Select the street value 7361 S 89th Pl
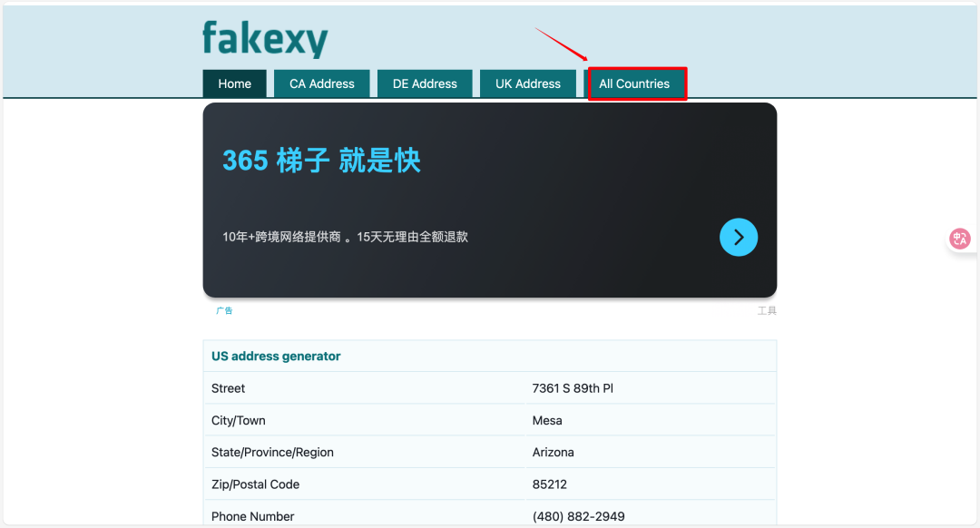Image resolution: width=980 pixels, height=528 pixels. click(x=573, y=388)
